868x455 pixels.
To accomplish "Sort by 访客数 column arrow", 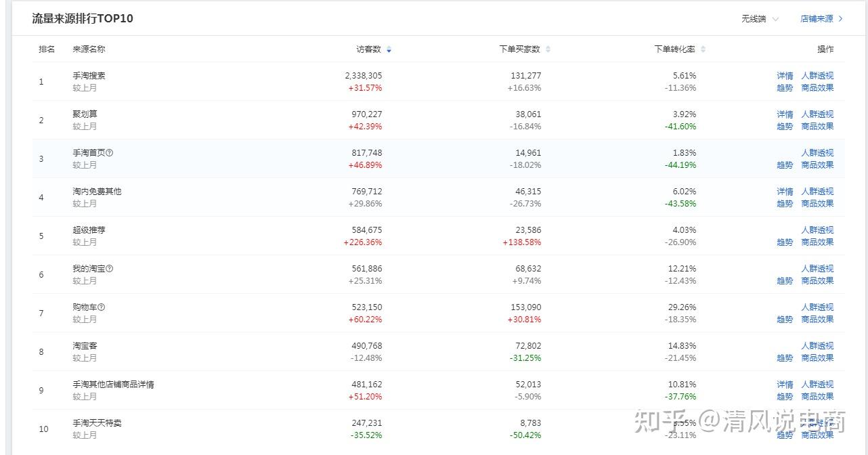I will 389,49.
